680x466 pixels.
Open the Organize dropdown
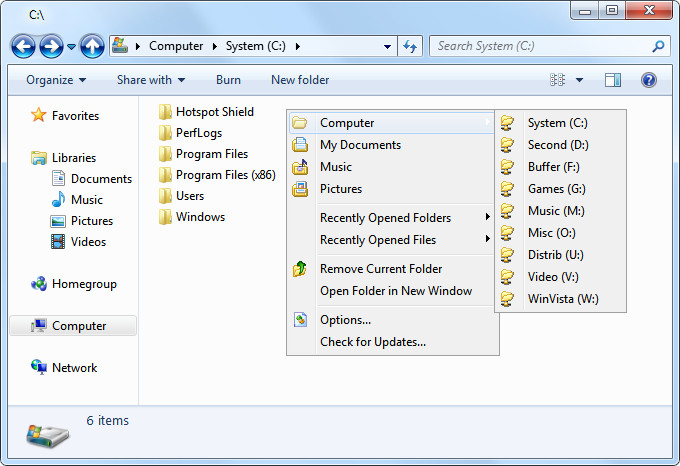click(x=56, y=80)
